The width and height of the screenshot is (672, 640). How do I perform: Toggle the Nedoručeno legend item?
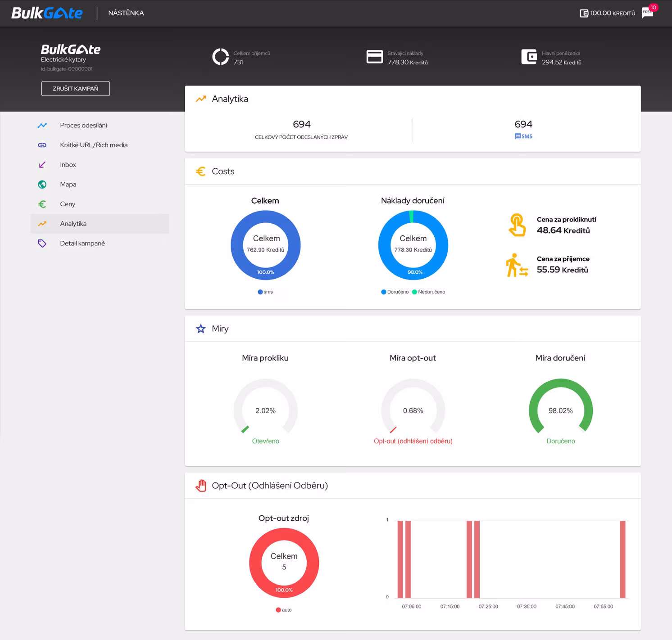pyautogui.click(x=429, y=292)
